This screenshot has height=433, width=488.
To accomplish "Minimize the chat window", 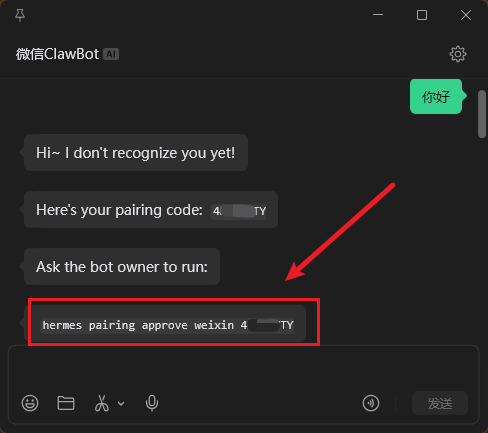I will pyautogui.click(x=378, y=15).
